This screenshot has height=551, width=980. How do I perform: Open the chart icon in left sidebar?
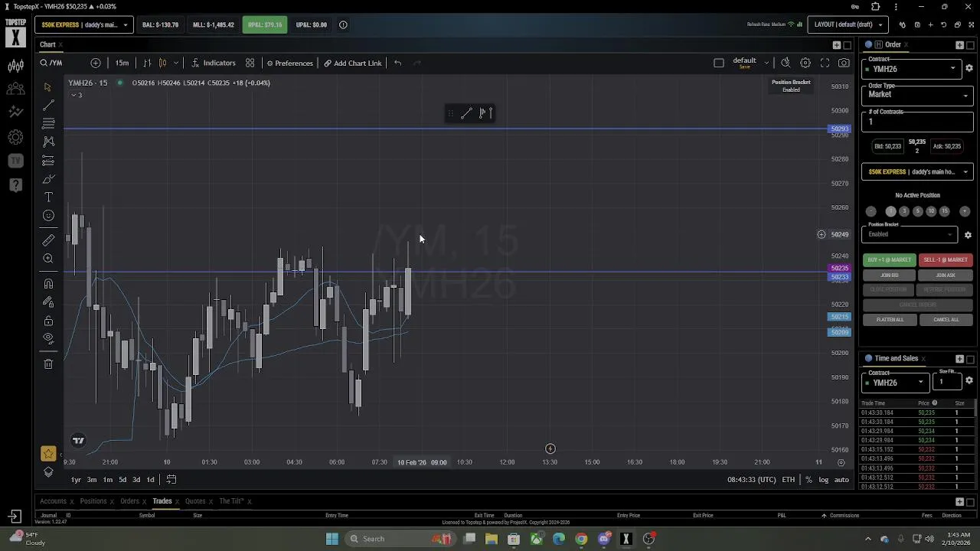click(x=15, y=67)
